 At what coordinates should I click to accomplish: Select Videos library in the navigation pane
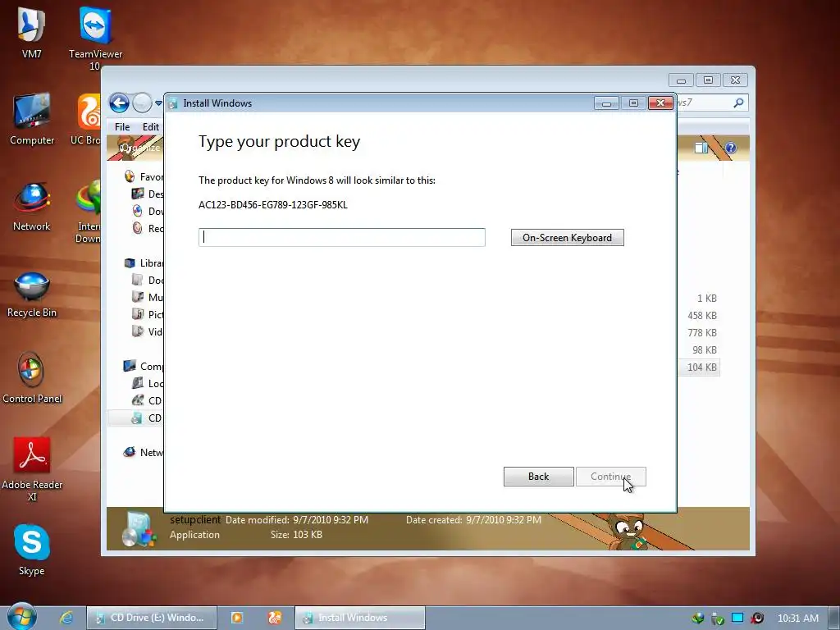(148, 331)
